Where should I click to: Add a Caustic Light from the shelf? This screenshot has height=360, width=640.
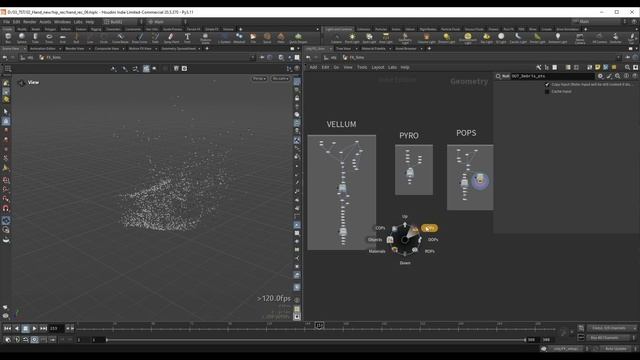[x=518, y=38]
